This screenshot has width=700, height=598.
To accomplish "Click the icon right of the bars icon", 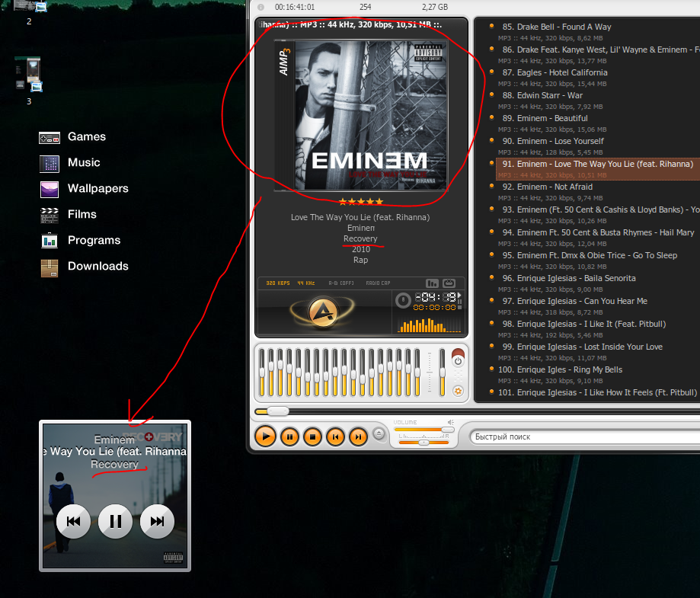I will click(x=449, y=283).
